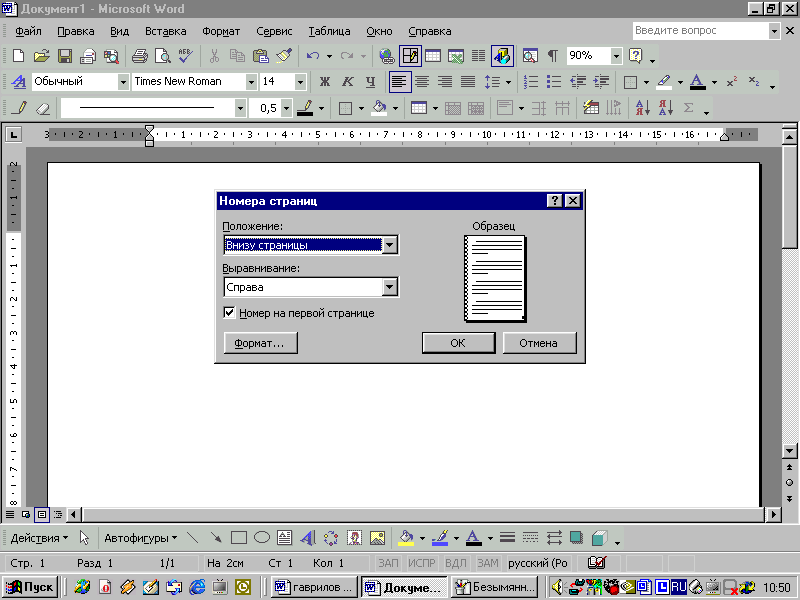Viewport: 800px width, 600px height.
Task: Create a new blank document icon
Action: tap(18, 56)
